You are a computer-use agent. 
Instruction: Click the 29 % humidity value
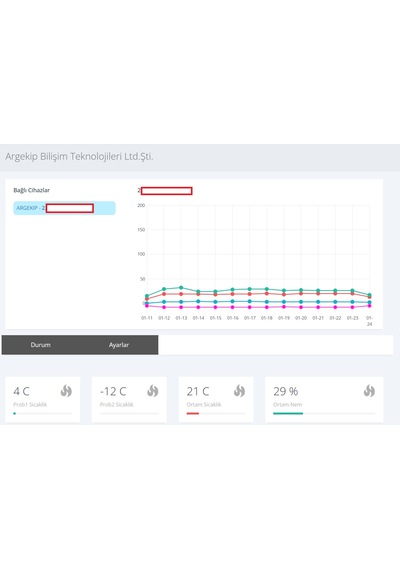[x=286, y=392]
